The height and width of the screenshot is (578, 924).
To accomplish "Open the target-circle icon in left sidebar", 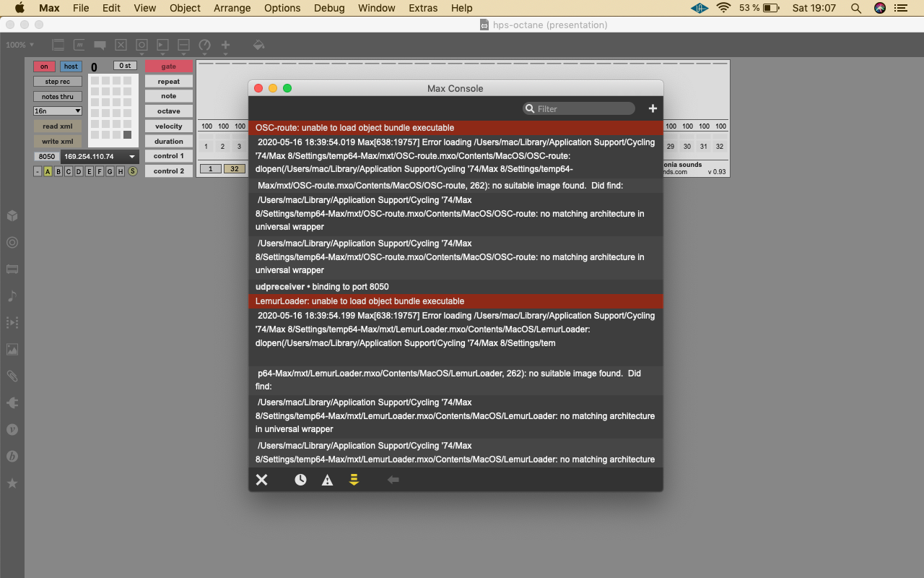I will [12, 243].
